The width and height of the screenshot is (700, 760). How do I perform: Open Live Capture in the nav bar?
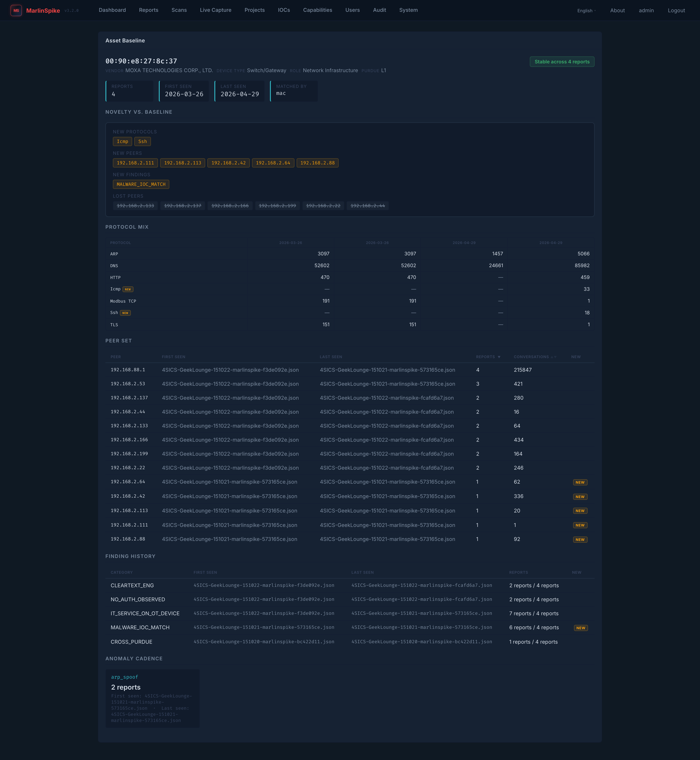215,10
